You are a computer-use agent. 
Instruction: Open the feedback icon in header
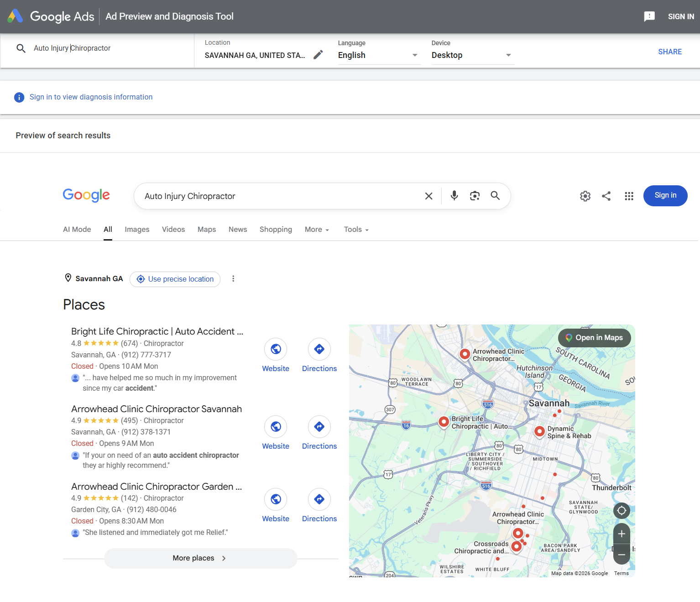(x=649, y=17)
